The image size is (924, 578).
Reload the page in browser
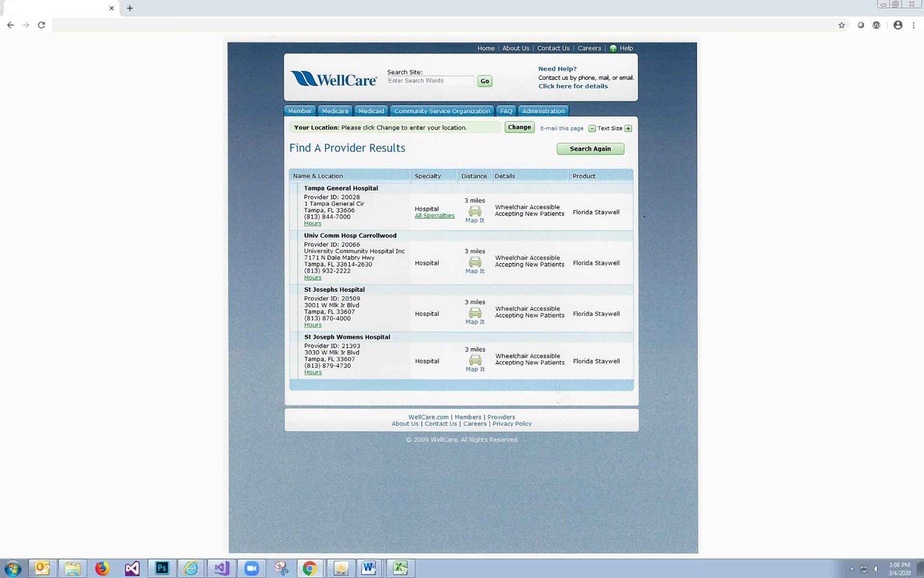41,25
